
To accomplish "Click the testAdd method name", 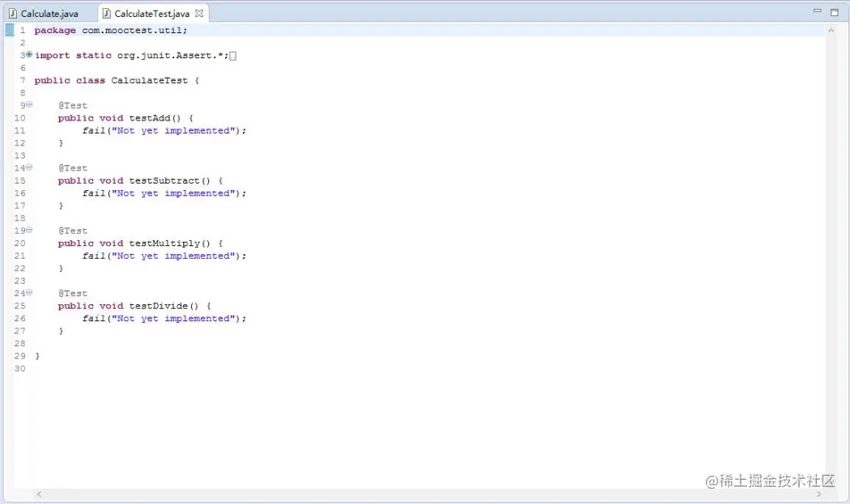I will [x=150, y=118].
